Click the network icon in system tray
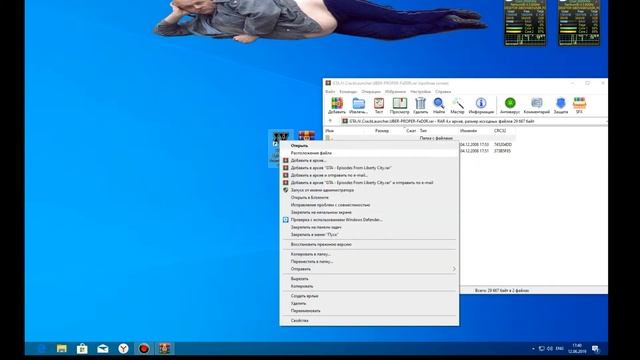 542,349
